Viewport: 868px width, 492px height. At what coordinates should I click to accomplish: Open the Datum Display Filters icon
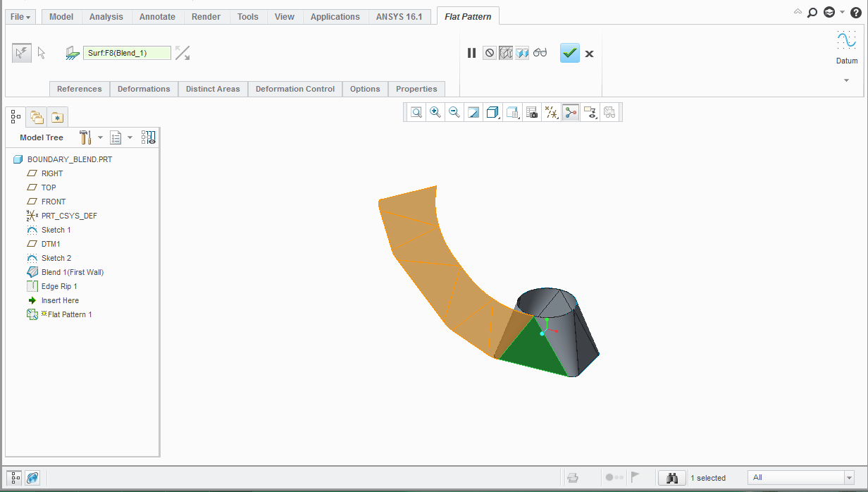coord(552,112)
